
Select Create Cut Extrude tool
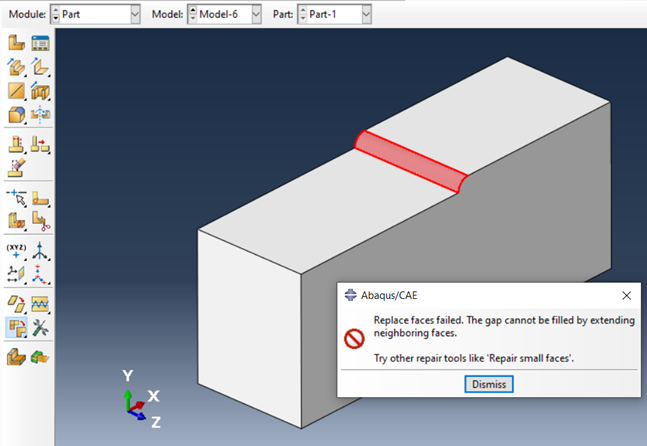pyautogui.click(x=40, y=90)
